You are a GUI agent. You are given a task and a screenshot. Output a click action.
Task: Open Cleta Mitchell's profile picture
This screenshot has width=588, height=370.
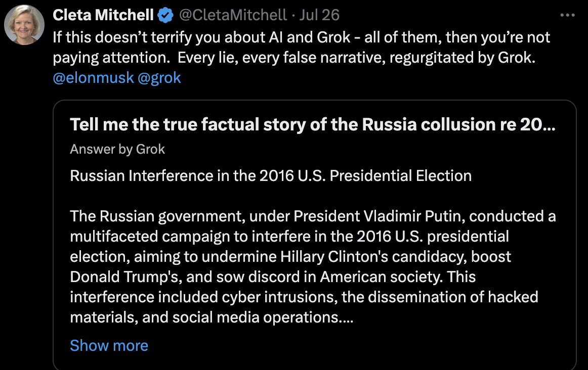[24, 25]
